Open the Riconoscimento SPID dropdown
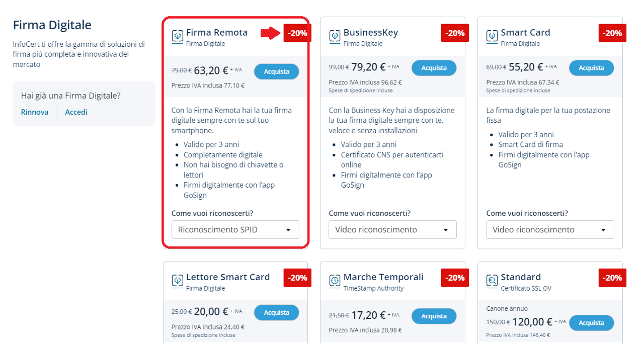Viewport: 644px width, 344px height. 235,229
